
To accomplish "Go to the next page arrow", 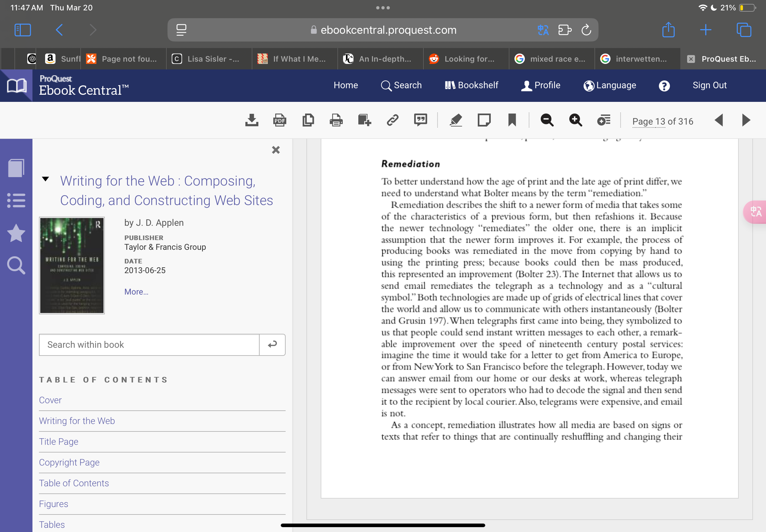I will pos(746,120).
